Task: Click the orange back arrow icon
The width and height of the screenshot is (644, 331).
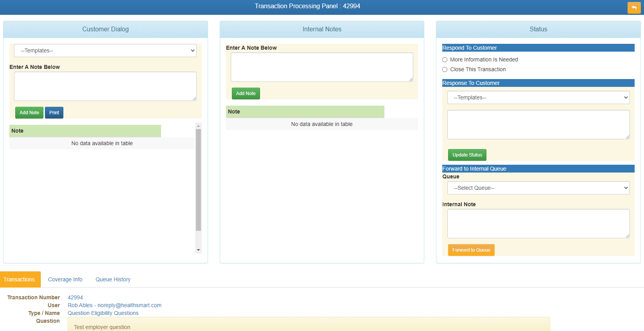Action: click(634, 8)
